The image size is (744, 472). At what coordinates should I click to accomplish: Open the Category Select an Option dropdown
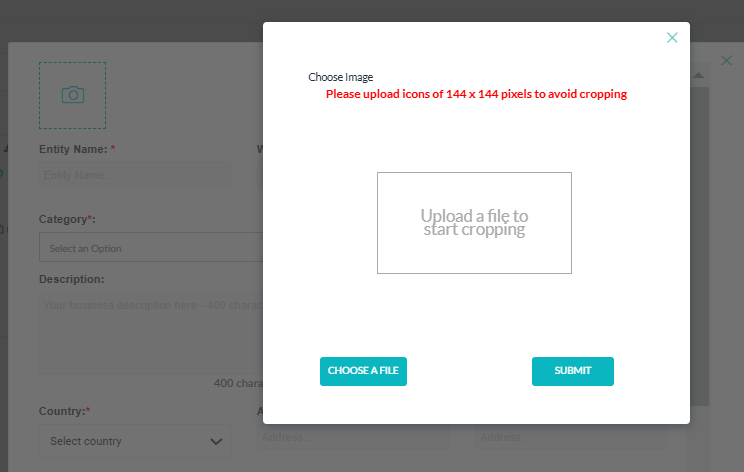pyautogui.click(x=151, y=247)
